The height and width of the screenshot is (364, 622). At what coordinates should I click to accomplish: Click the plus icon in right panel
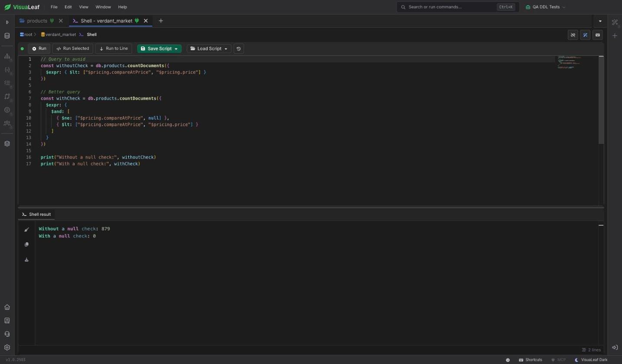coord(615,36)
